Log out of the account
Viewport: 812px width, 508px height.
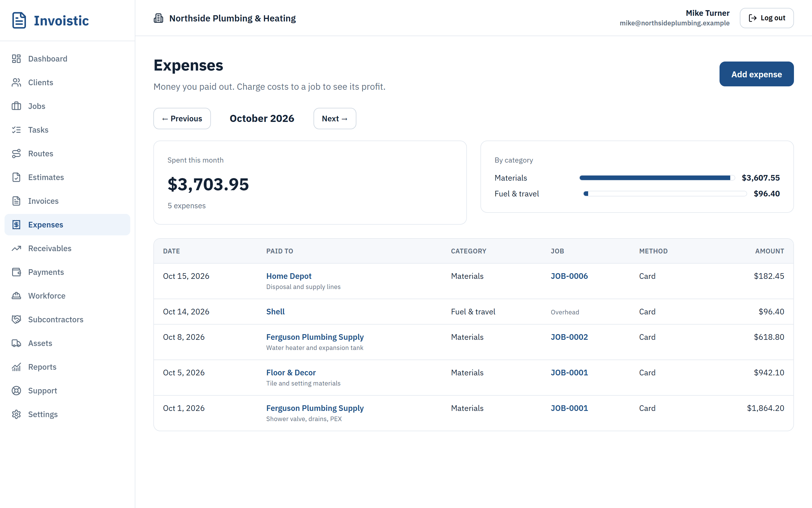(766, 18)
